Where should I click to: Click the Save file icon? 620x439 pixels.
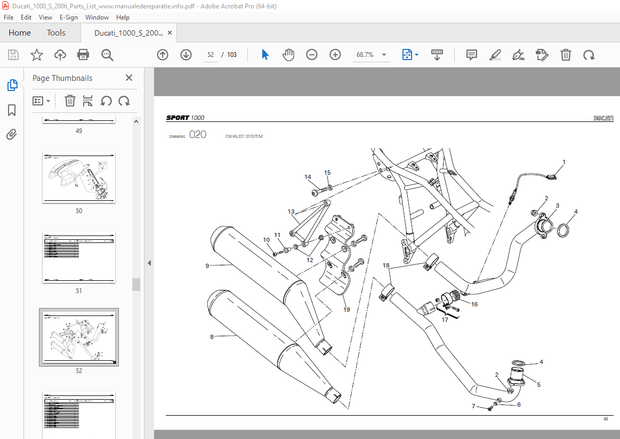(13, 55)
